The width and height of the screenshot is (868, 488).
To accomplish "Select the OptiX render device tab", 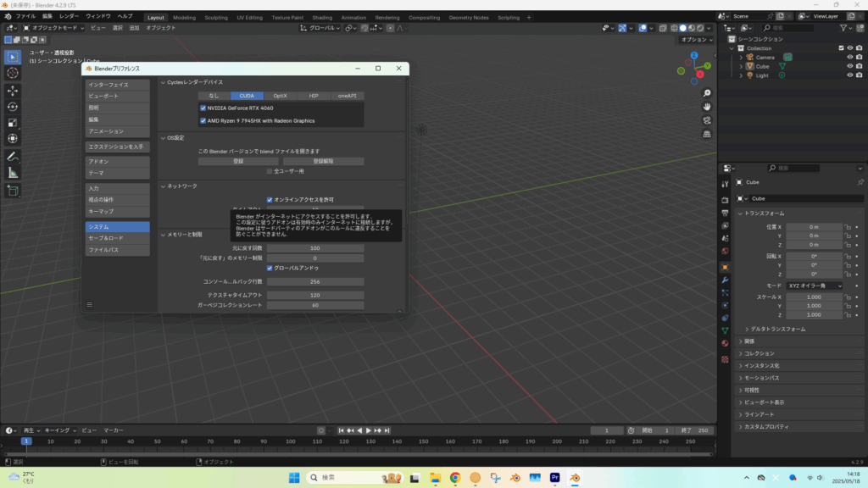I will click(280, 96).
